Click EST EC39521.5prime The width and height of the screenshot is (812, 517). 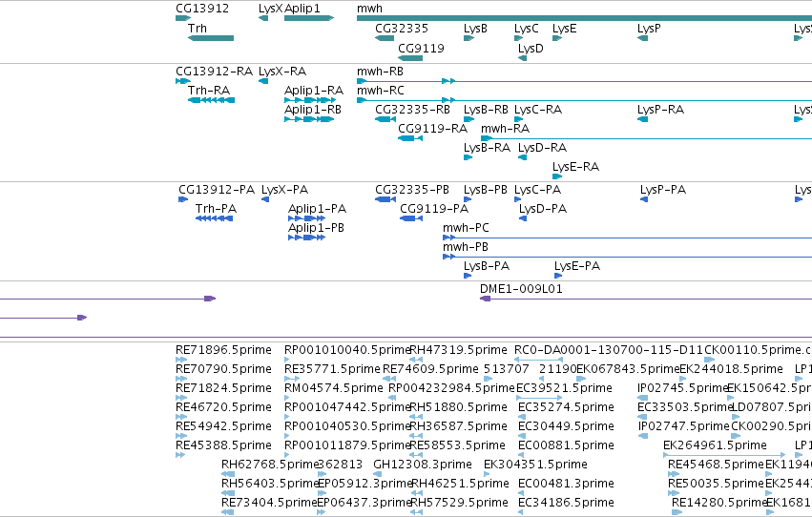pos(564,388)
